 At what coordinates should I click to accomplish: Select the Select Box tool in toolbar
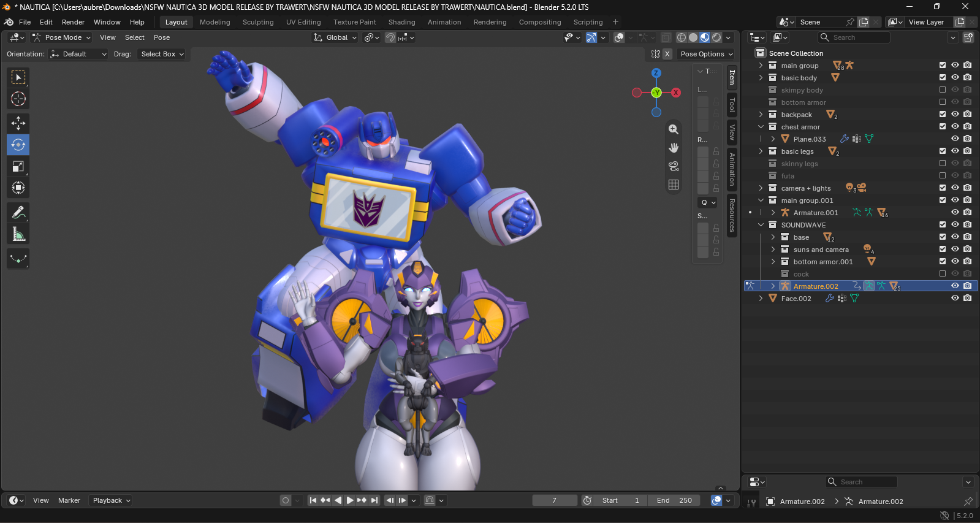click(18, 77)
